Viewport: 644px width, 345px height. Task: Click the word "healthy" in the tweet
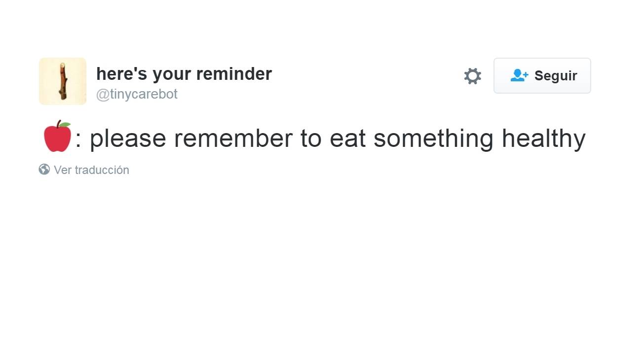point(543,138)
